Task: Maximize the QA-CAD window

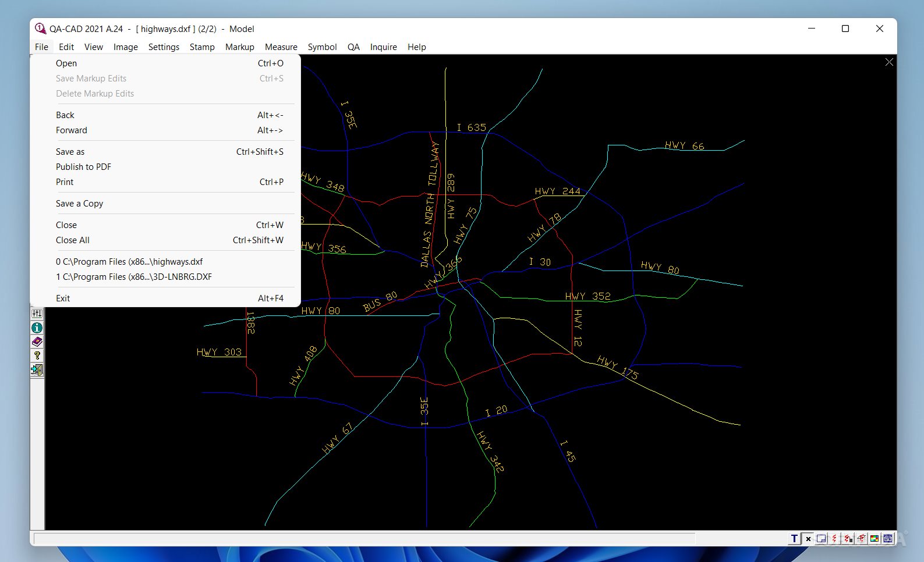Action: pos(845,29)
